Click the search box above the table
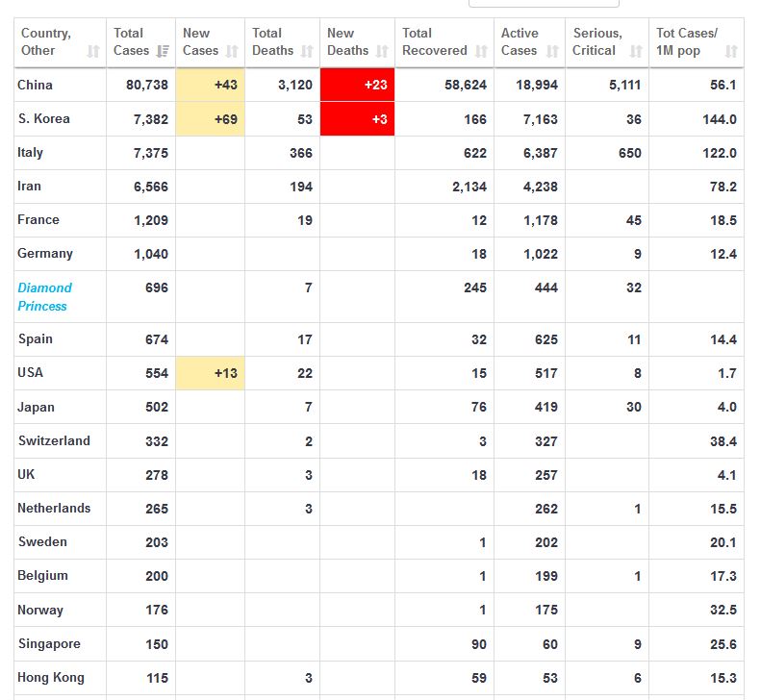 (544, 3)
